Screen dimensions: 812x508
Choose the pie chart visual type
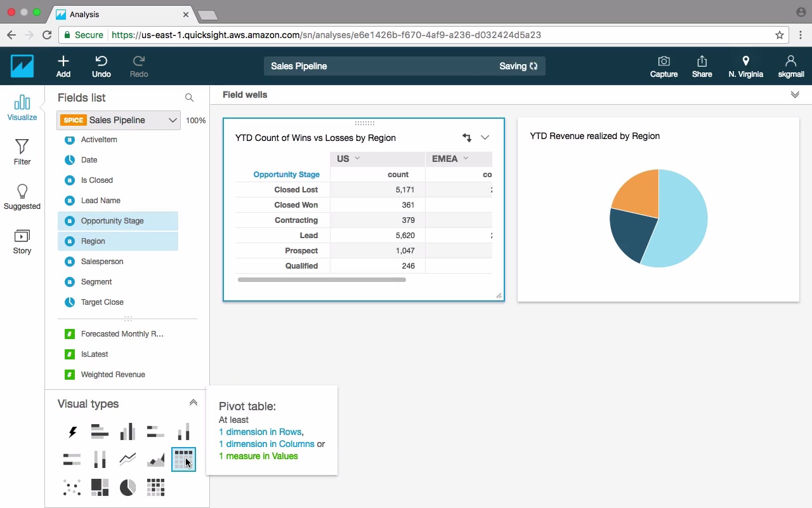point(128,487)
